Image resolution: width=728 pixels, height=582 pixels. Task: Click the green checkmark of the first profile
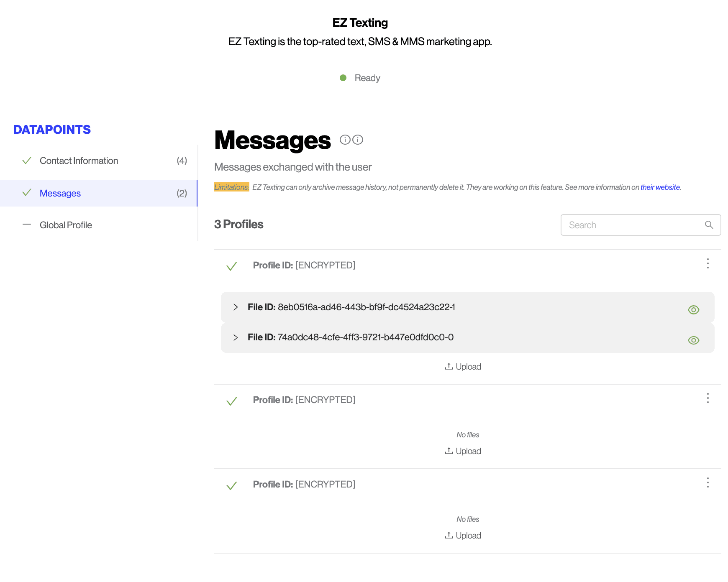pyautogui.click(x=232, y=266)
